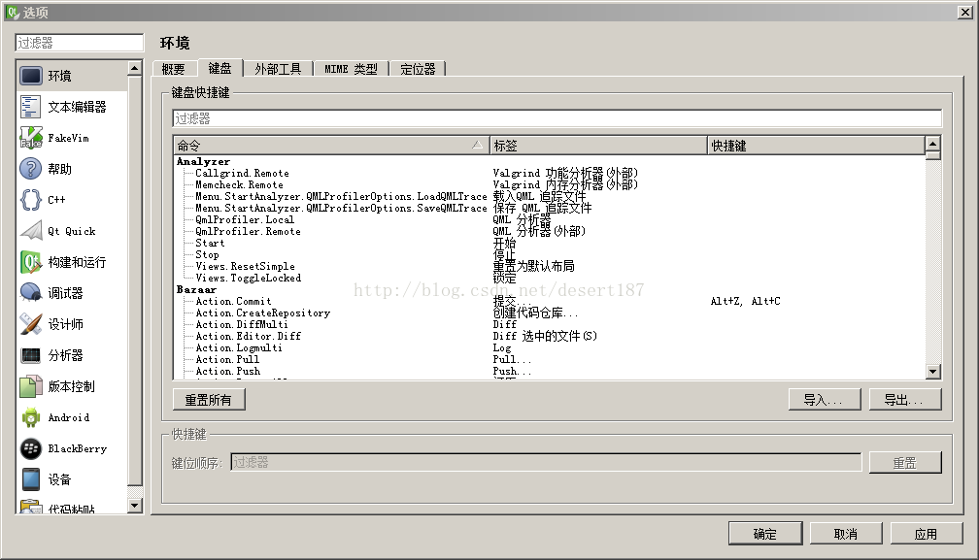Click the 重置所有 button
979x560 pixels.
click(x=209, y=400)
